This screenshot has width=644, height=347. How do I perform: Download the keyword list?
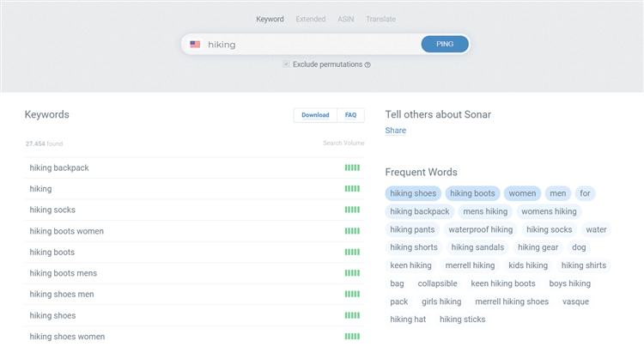(315, 115)
